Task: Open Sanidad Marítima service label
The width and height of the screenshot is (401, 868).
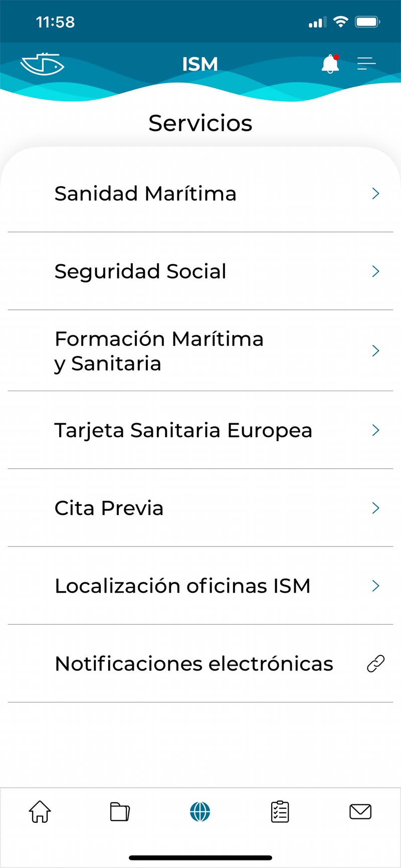Action: click(x=145, y=194)
